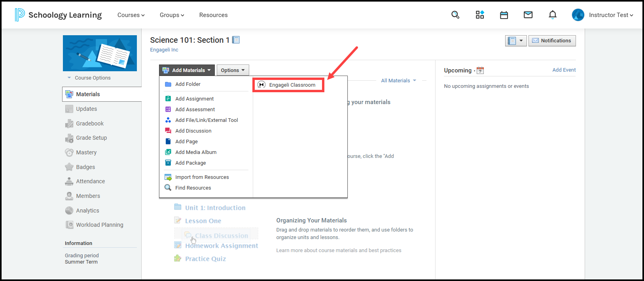Open Learn more about course materials link
644x281 pixels.
[x=339, y=251]
